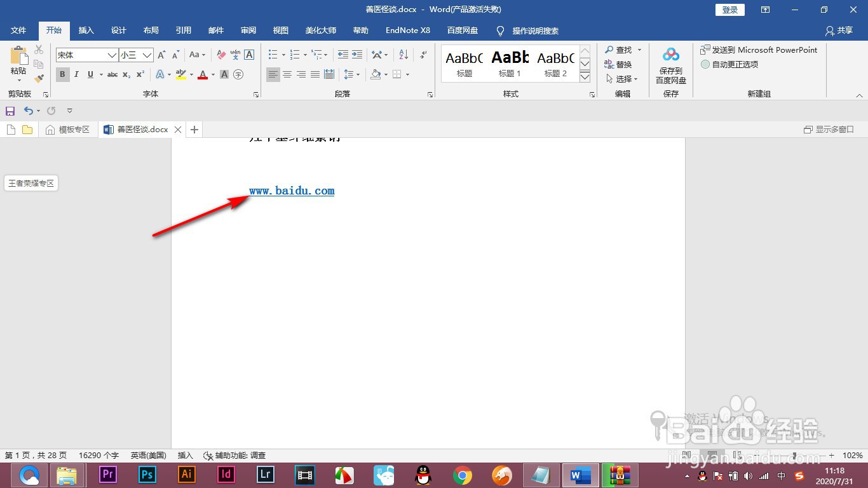Apply subscript formatting

click(126, 74)
